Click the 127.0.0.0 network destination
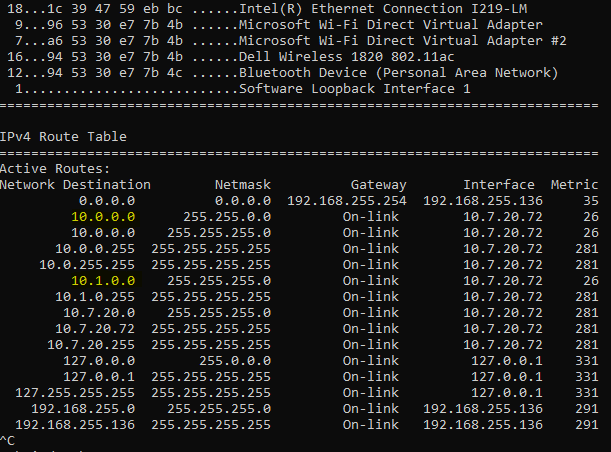Screen dimensions: 611x452 [99, 361]
